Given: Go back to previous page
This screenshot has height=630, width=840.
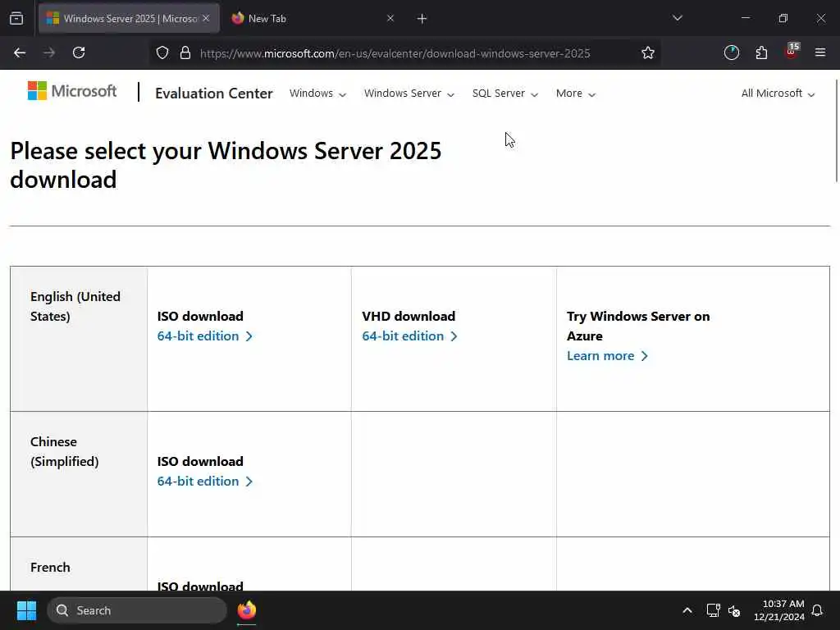Looking at the screenshot, I should pyautogui.click(x=20, y=52).
